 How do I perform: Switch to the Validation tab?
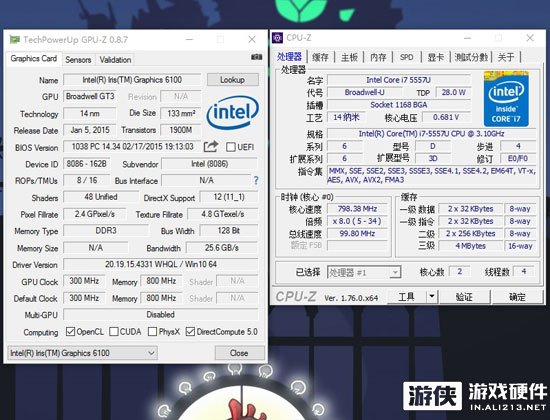115,60
